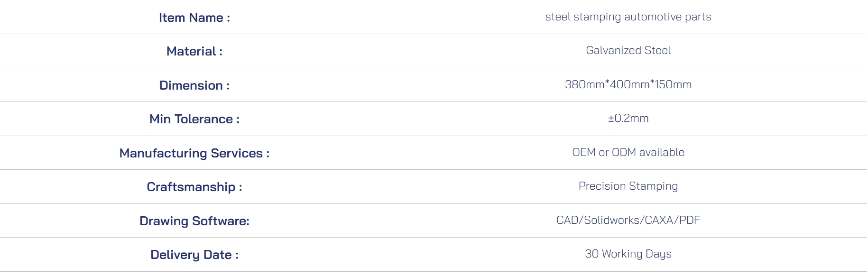
Task: Click the 'Item Name :' label
Action: click(194, 18)
